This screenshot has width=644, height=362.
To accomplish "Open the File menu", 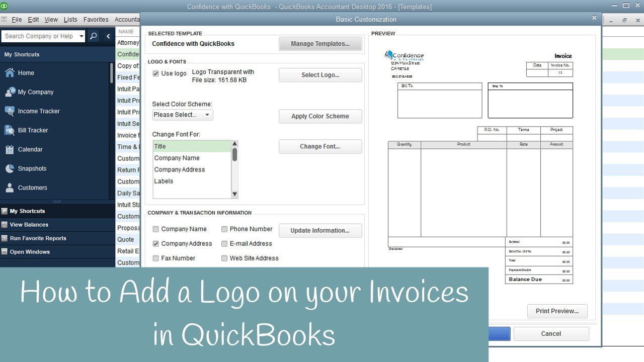I will 17,20.
